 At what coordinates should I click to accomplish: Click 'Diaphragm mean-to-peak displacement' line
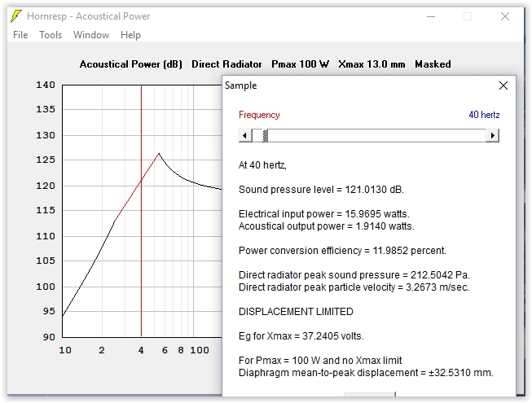point(366,373)
